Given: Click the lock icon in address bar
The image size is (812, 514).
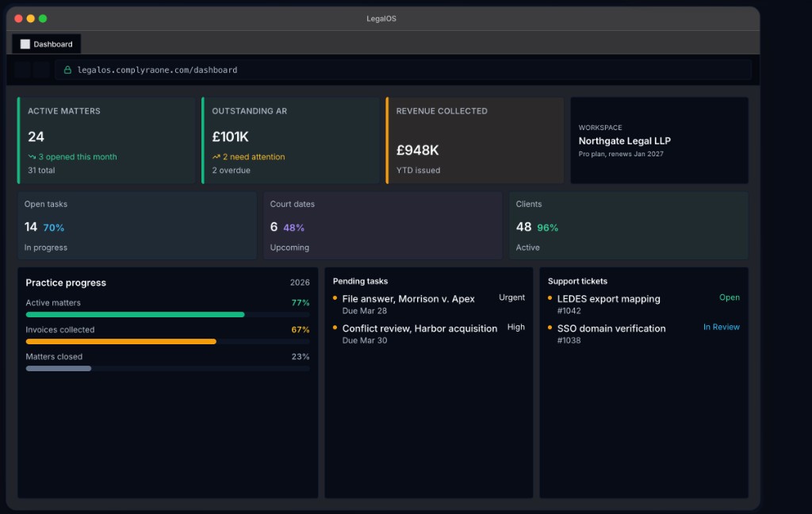Looking at the screenshot, I should coord(67,70).
